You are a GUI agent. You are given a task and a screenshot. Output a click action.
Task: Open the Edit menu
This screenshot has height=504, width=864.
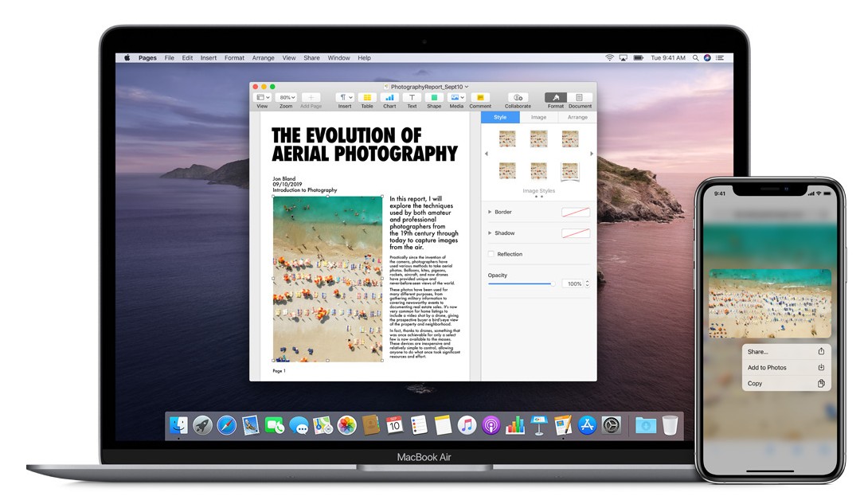[187, 57]
